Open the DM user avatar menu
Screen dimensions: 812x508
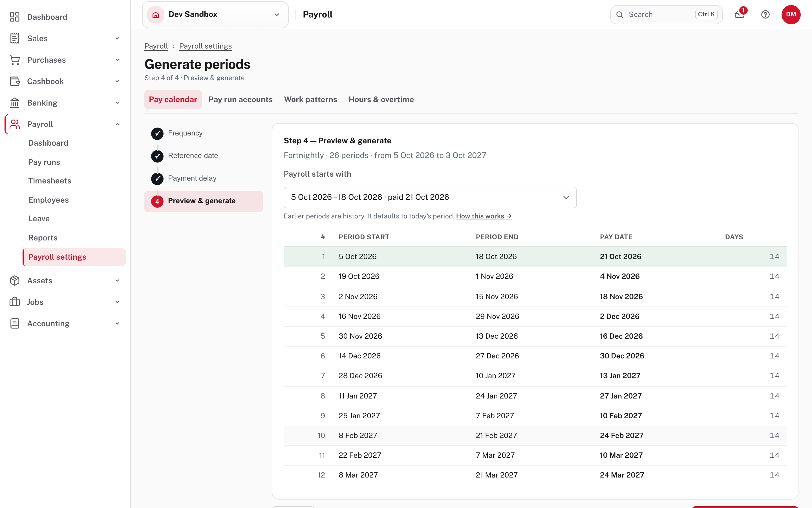(x=791, y=14)
